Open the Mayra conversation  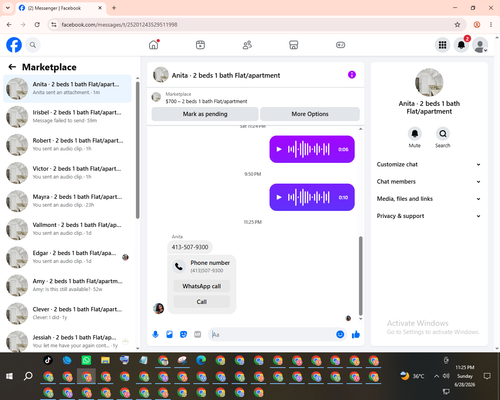(67, 201)
